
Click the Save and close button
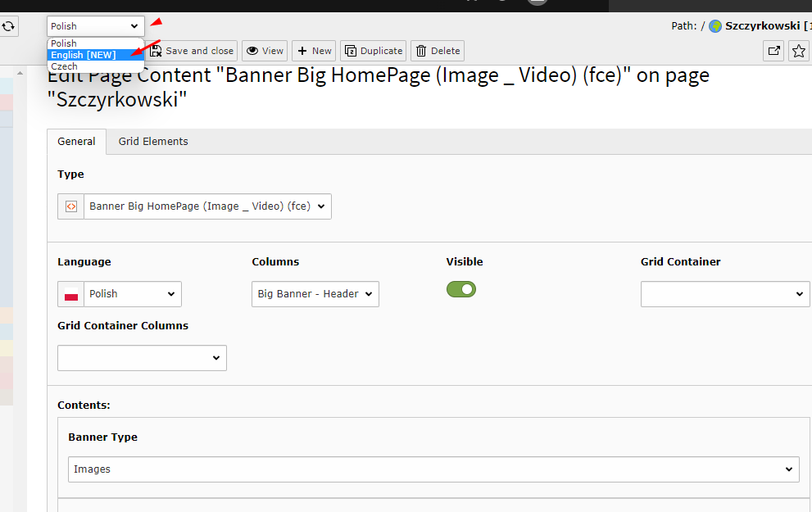click(x=193, y=51)
